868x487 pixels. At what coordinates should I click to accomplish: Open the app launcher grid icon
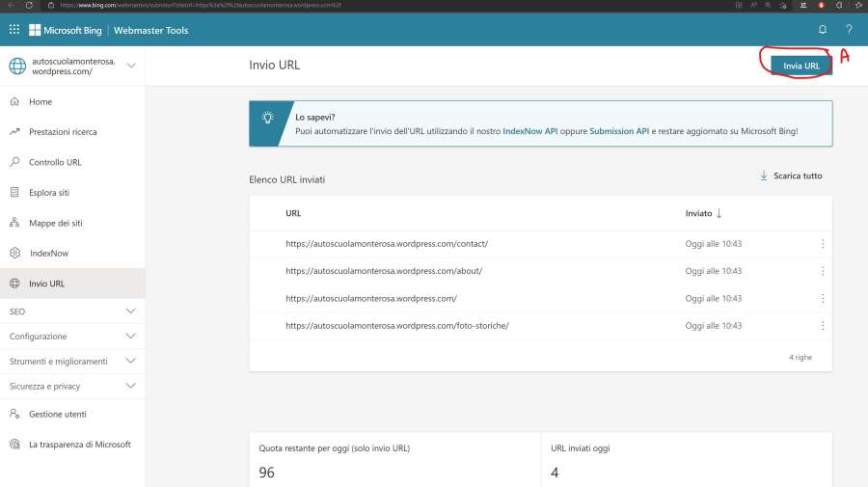coord(14,30)
